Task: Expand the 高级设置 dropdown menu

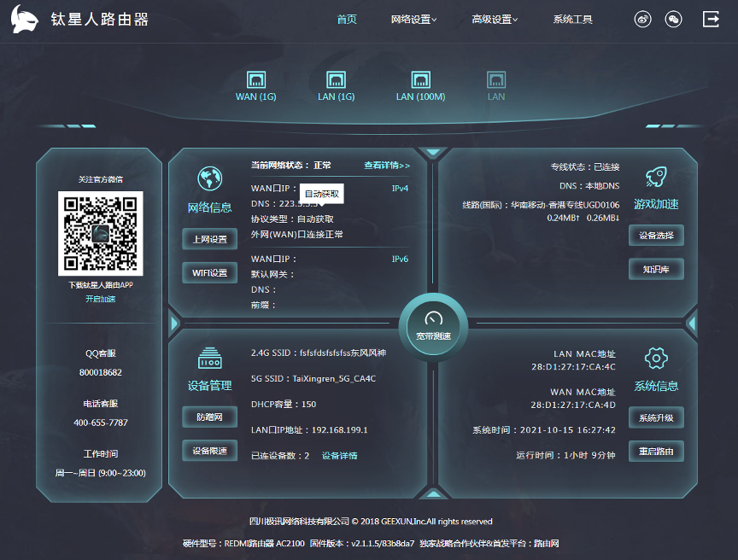Action: point(495,20)
